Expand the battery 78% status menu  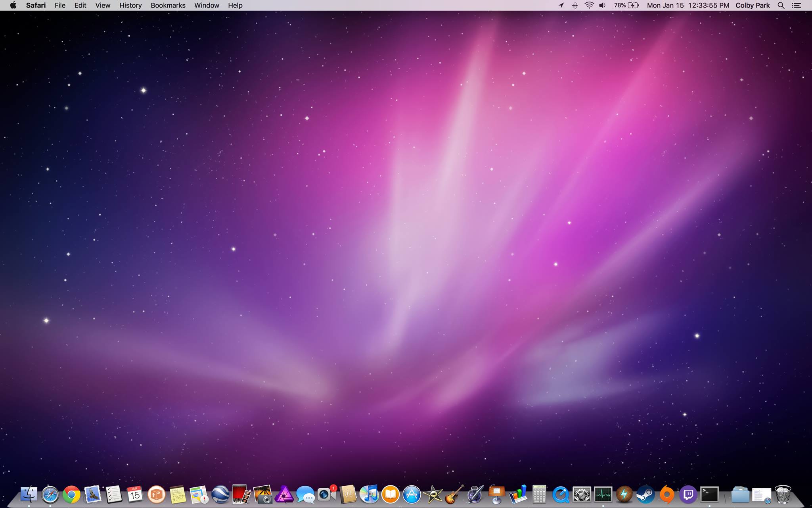tap(626, 5)
